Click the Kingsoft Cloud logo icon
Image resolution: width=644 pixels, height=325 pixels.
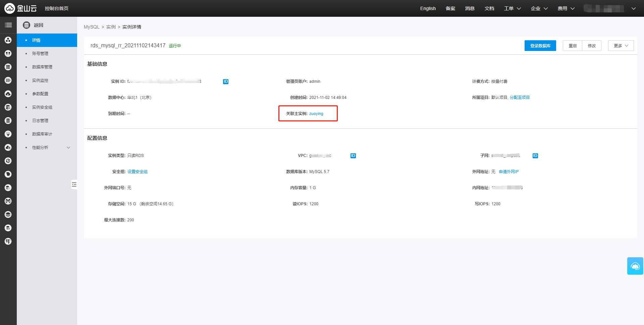[9, 8]
